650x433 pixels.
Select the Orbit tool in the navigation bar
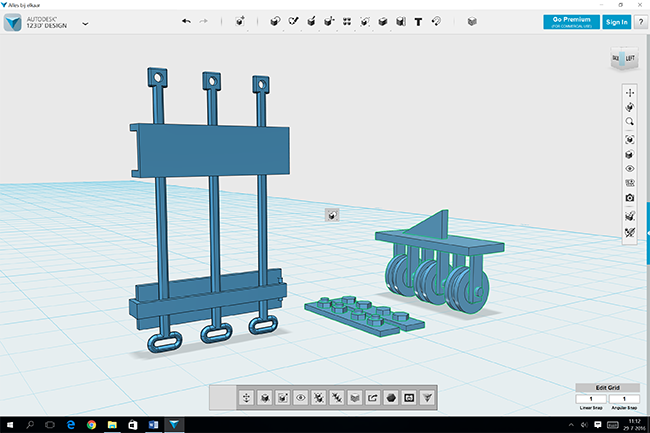point(629,107)
